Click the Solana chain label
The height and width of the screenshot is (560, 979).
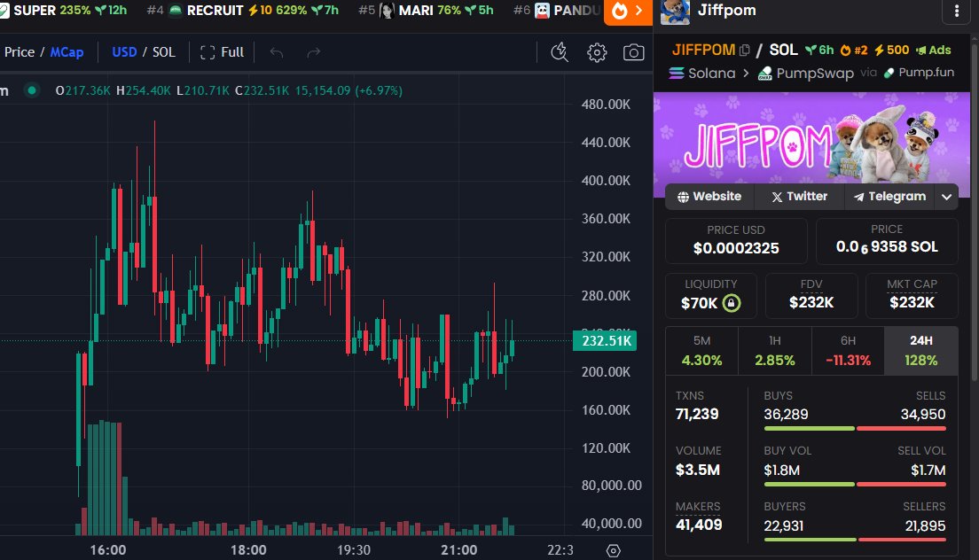click(712, 73)
